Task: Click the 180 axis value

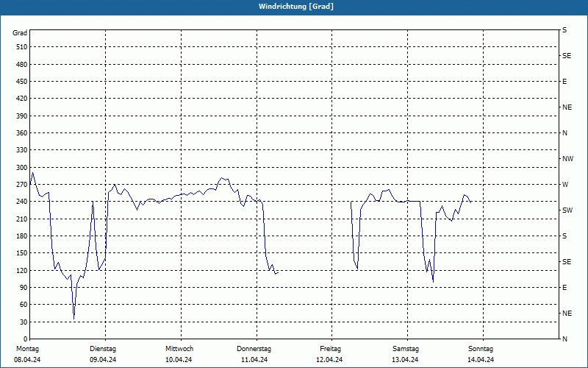Action: click(x=21, y=236)
